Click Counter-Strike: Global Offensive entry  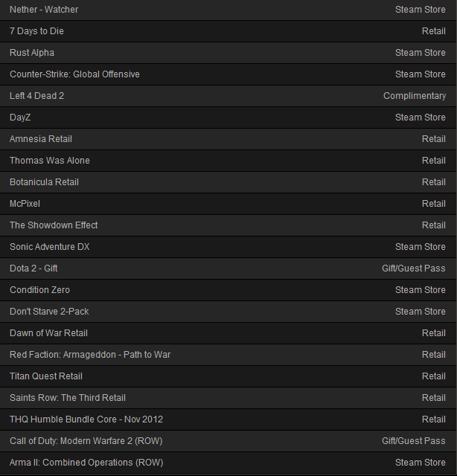pos(74,74)
